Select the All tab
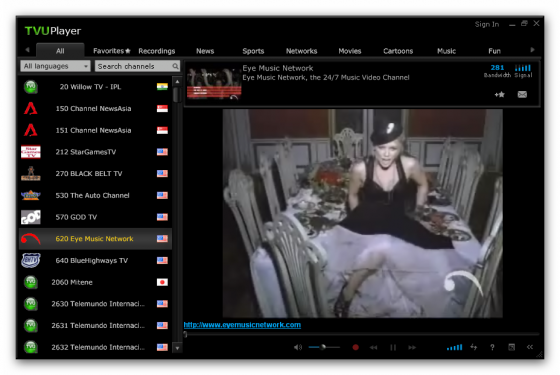 coord(60,51)
